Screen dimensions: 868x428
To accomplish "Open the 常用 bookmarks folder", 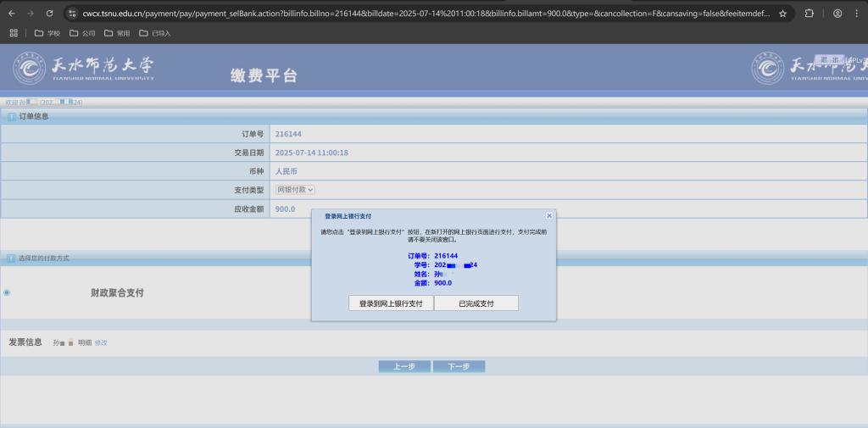I will [x=117, y=33].
